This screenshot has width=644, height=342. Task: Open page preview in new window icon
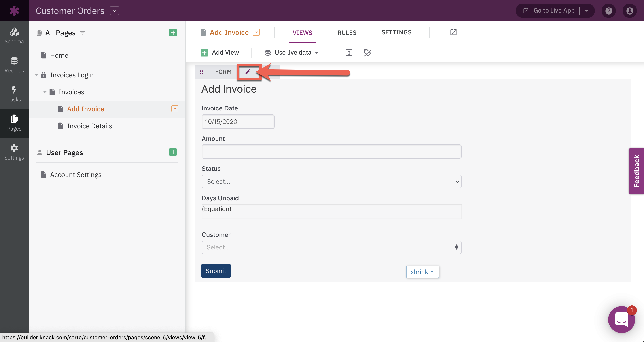pyautogui.click(x=453, y=32)
